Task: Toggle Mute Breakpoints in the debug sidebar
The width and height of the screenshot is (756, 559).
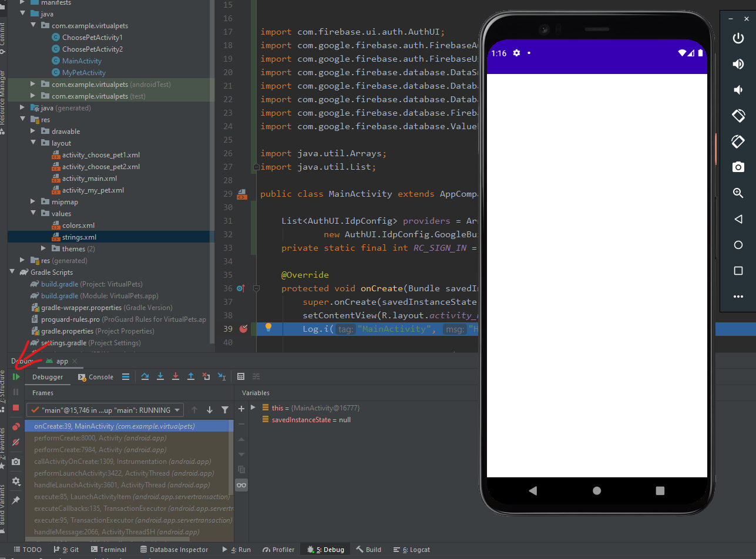Action: [16, 442]
